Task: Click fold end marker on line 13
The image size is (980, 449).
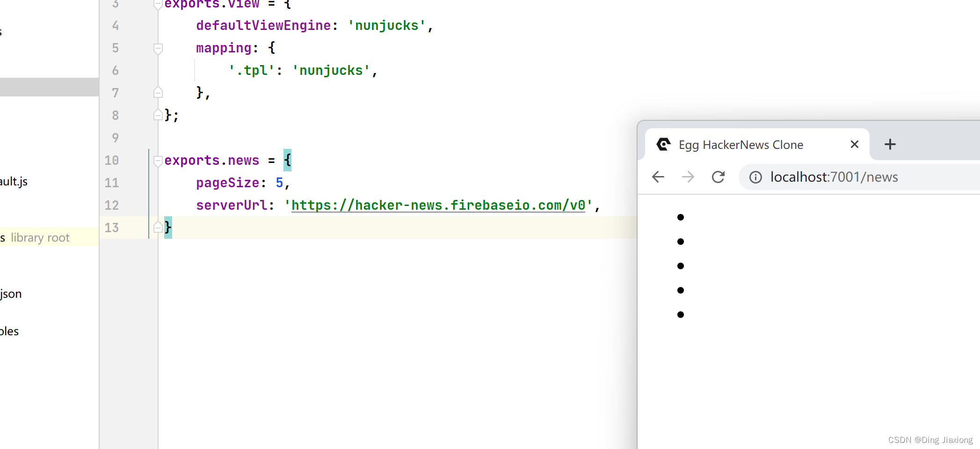Action: pos(158,228)
